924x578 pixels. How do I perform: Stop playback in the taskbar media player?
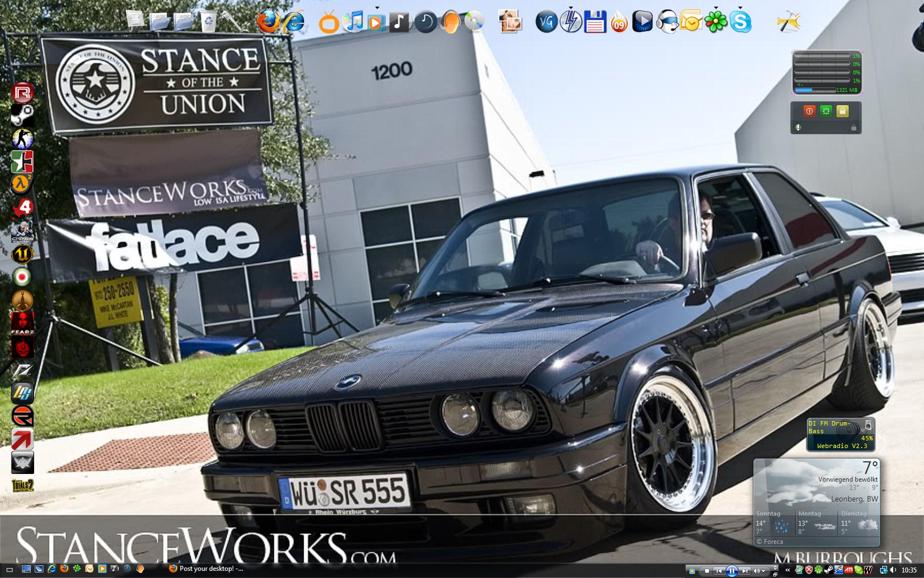pyautogui.click(x=707, y=571)
